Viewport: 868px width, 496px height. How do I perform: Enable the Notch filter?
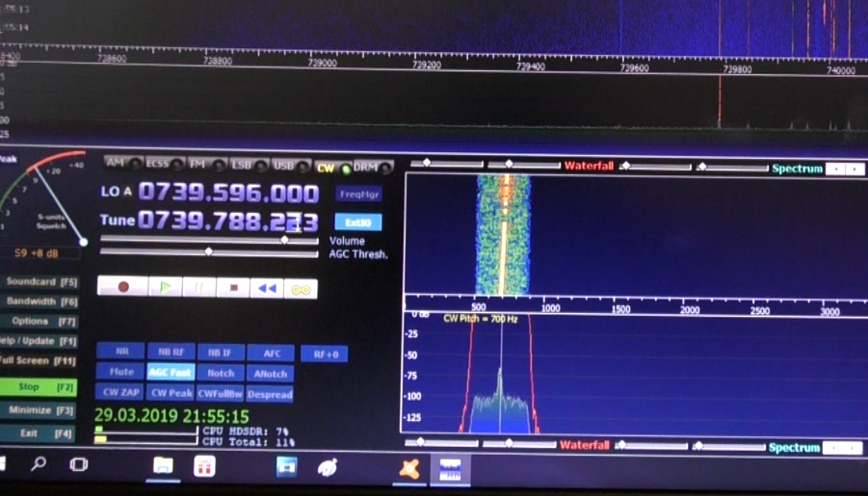[221, 373]
